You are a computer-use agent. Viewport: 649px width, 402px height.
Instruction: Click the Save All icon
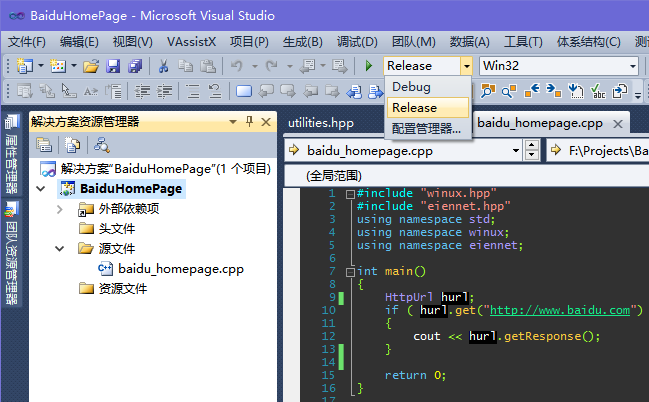[x=135, y=66]
